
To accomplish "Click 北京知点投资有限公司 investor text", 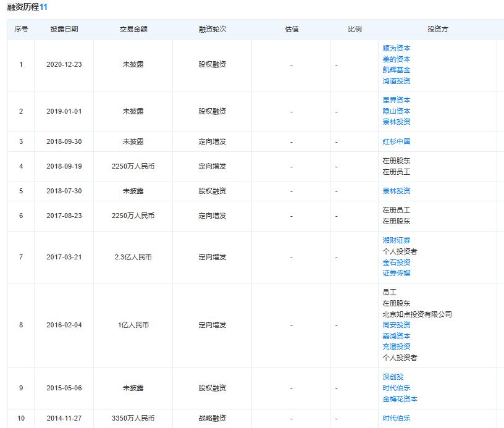I will [x=417, y=314].
